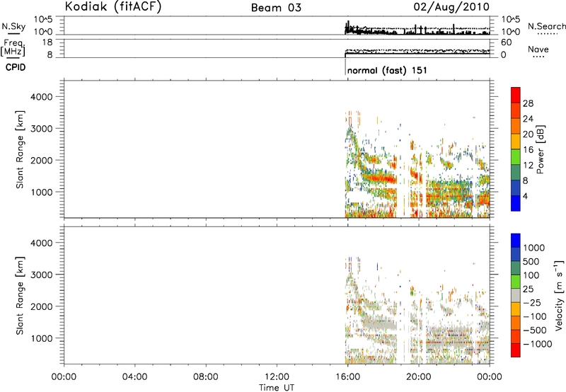Click the date '02/Aug/2010'
566x392 pixels.
click(451, 7)
